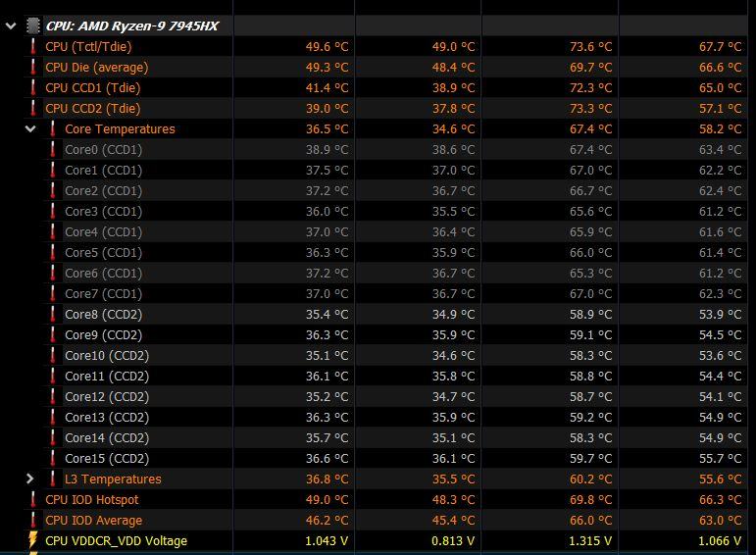This screenshot has height=555, width=756.
Task: Click thermometer icon beside L3 Temperatures
Action: 53,479
